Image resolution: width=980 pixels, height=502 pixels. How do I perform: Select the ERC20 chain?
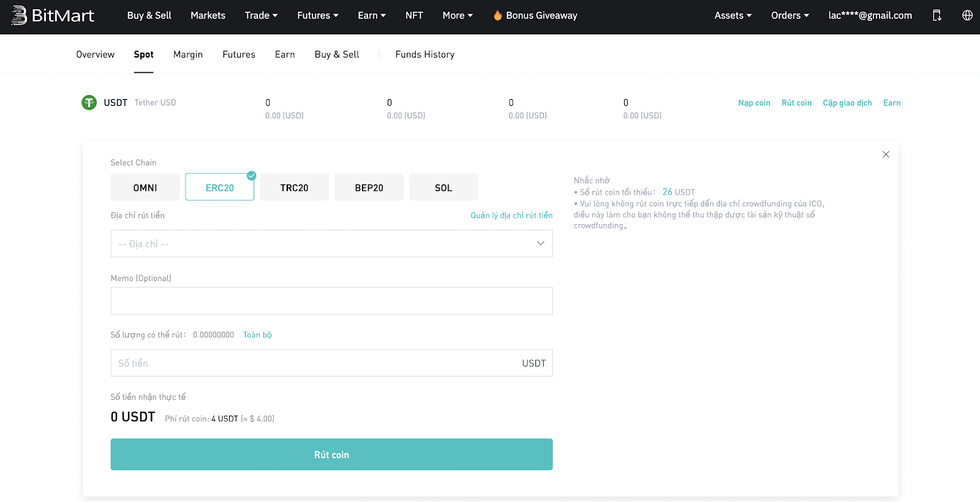tap(220, 187)
